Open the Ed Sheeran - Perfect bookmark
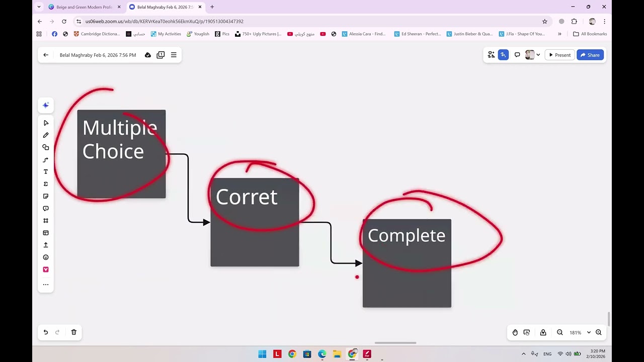The height and width of the screenshot is (362, 644). [x=417, y=34]
